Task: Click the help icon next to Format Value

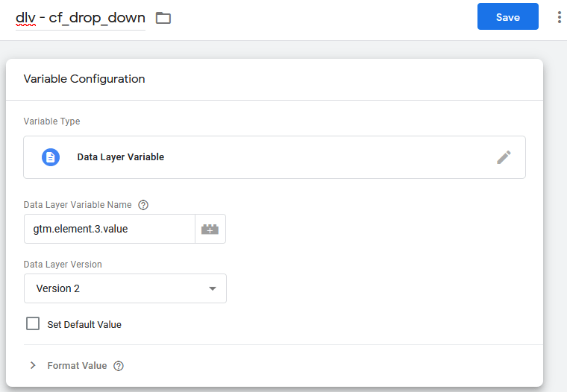Action: (119, 366)
